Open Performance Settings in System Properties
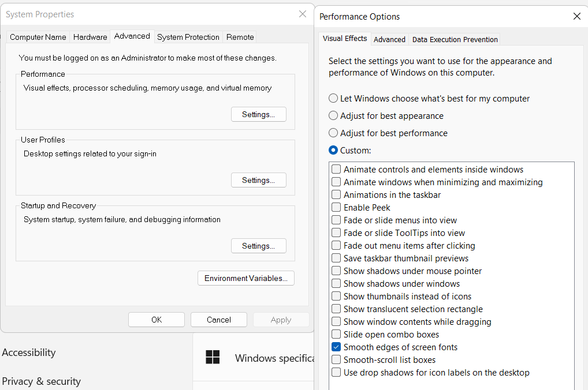The height and width of the screenshot is (390, 588). (258, 114)
